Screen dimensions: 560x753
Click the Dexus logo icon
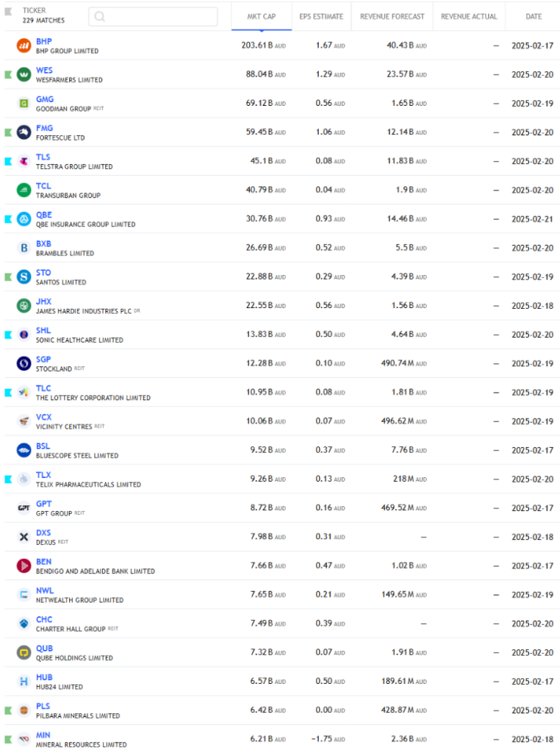24,537
